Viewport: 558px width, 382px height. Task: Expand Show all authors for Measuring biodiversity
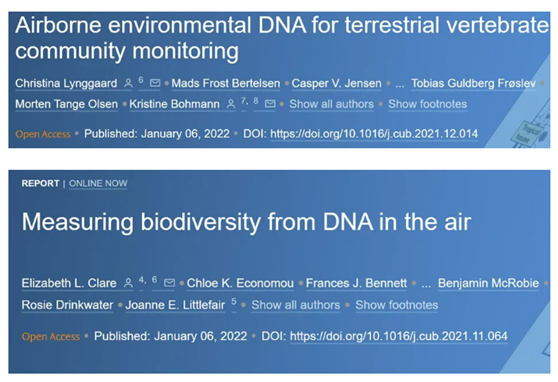(296, 305)
